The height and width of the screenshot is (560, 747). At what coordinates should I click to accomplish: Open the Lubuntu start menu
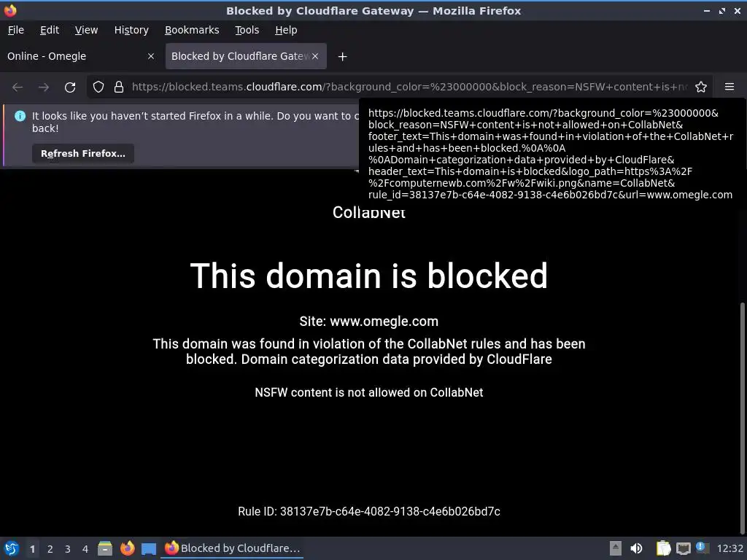coord(12,548)
